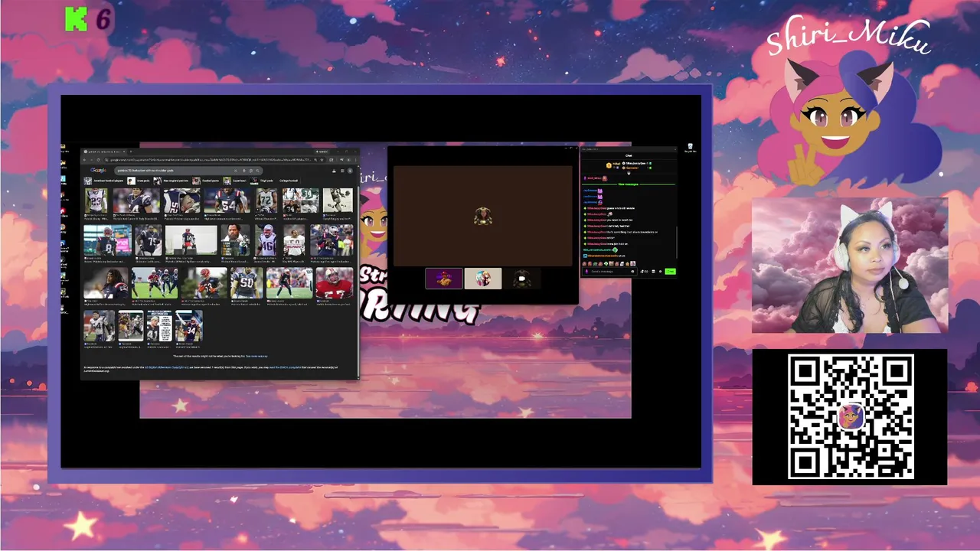Open the image of jersey number 50
This screenshot has height=551, width=980.
tap(247, 283)
